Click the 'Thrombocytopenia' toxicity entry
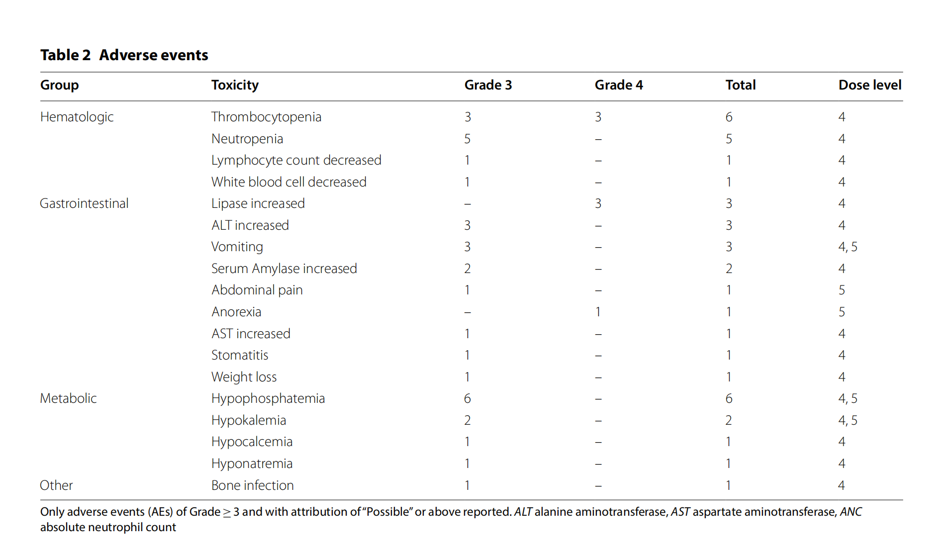 [266, 117]
